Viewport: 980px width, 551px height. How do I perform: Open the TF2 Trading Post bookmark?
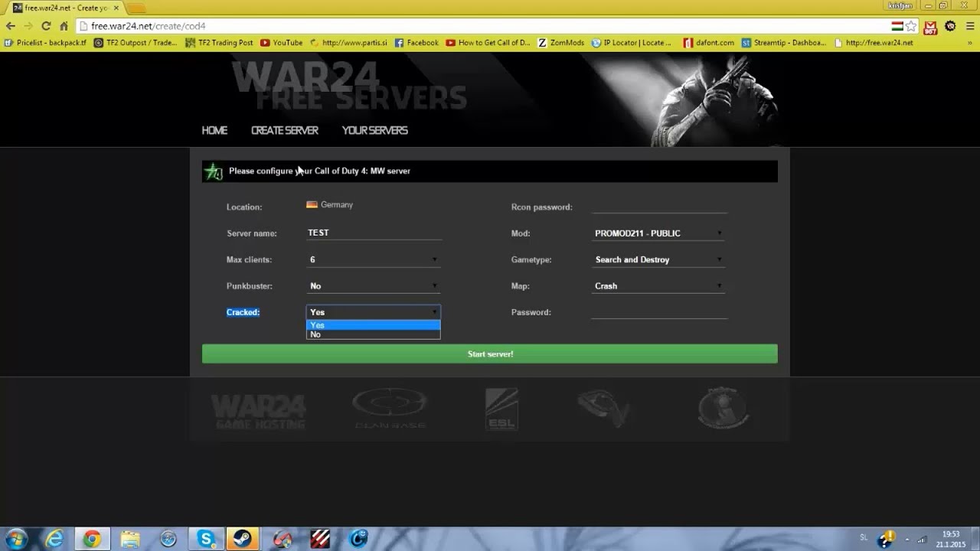pyautogui.click(x=219, y=43)
